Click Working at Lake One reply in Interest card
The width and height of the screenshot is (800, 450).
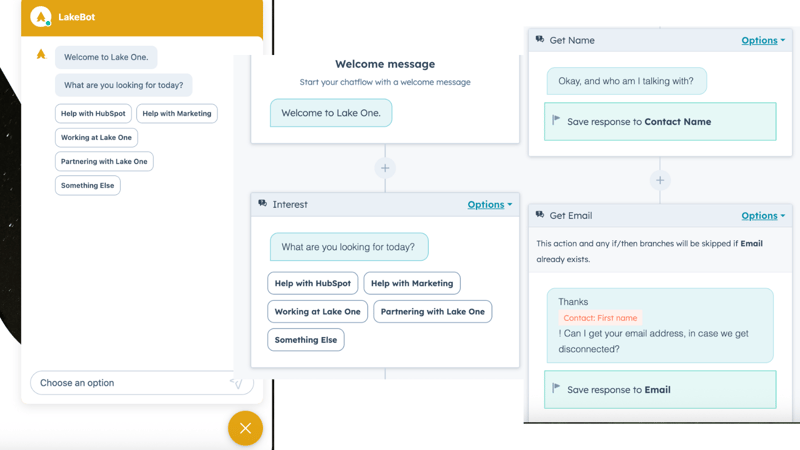317,311
